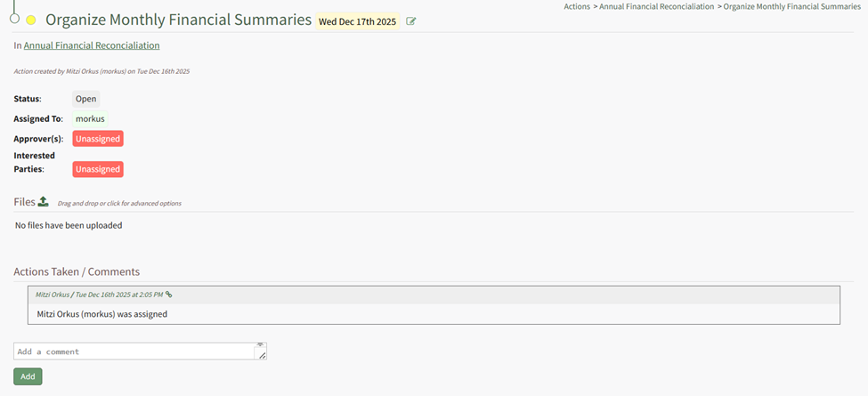Click the small expand arrow in comment box
Screen dimensions: 868x396
point(260,344)
